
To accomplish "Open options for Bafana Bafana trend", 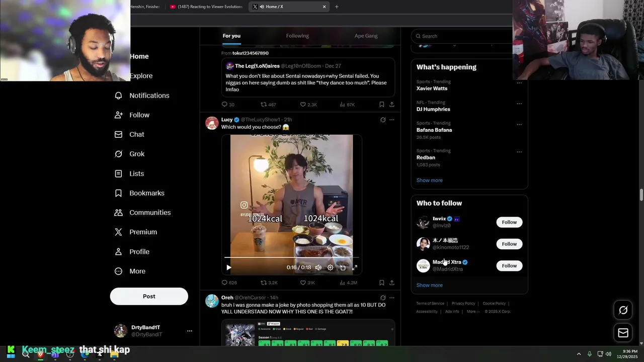I will (x=519, y=124).
